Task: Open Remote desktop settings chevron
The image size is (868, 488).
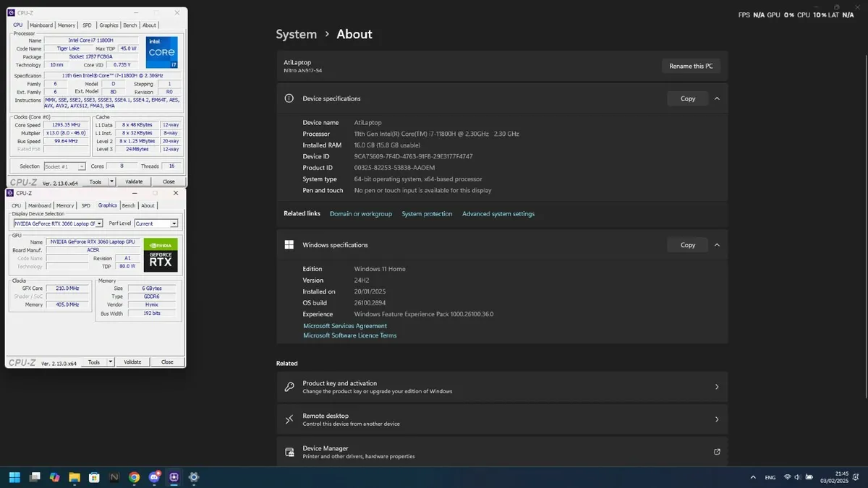Action: point(717,419)
